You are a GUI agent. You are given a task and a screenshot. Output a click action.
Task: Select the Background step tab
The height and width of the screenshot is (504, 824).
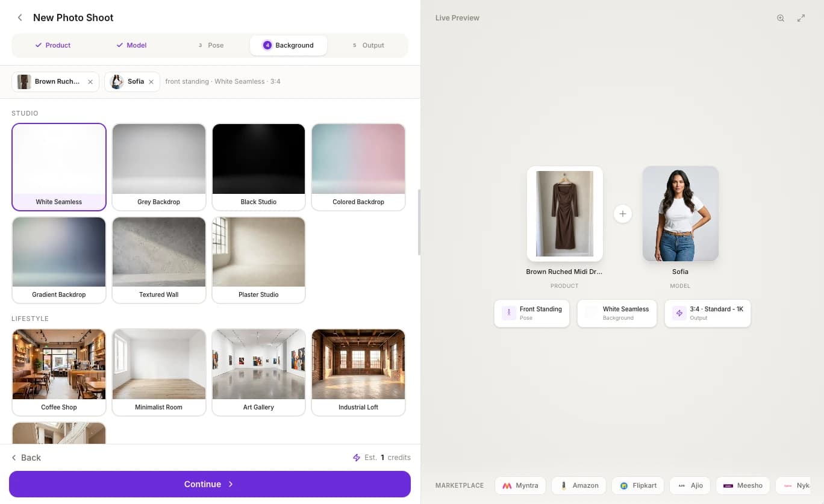coord(289,45)
